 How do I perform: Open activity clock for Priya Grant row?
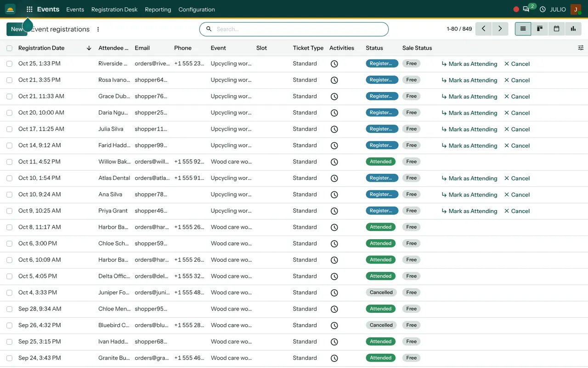coord(334,211)
